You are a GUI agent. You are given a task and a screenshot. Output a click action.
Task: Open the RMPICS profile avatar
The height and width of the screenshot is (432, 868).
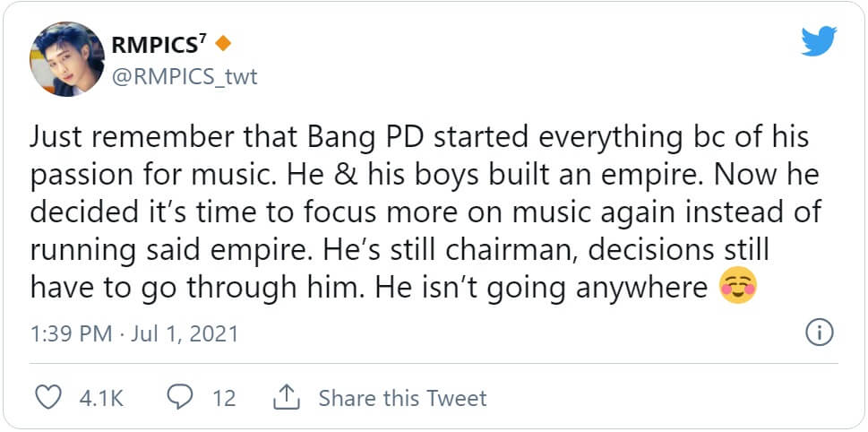pos(68,58)
